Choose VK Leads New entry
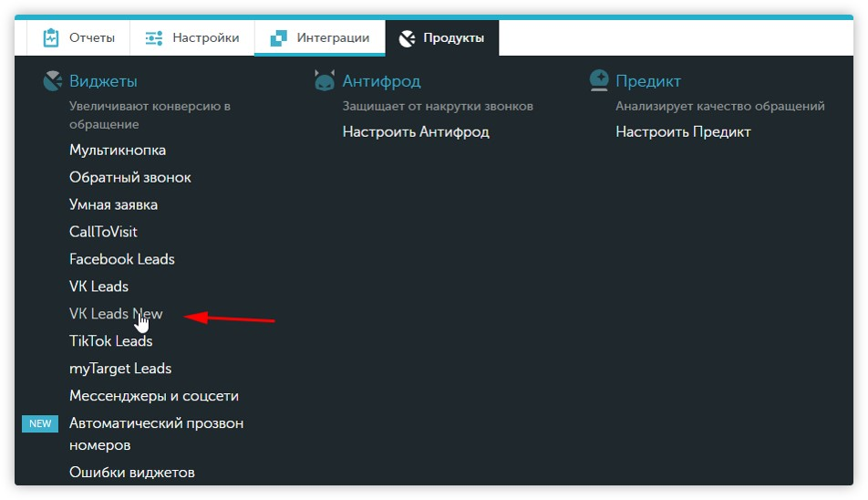This screenshot has width=868, height=500. (x=116, y=313)
